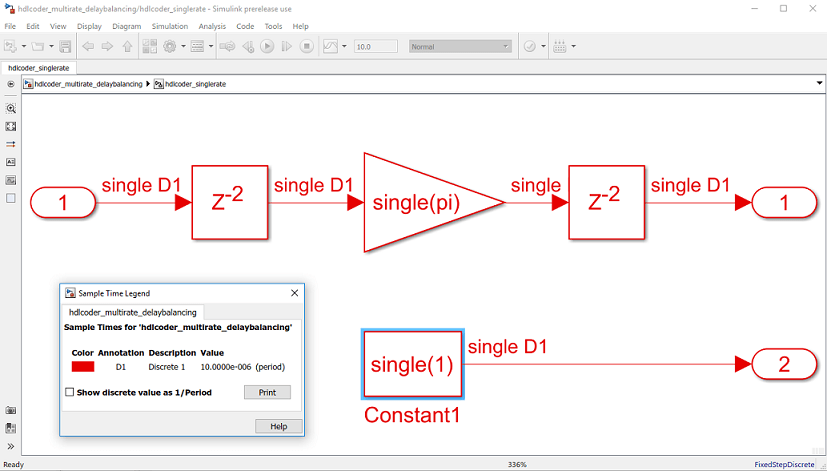Click the Annotation text palette icon
This screenshot has height=471, width=827.
click(11, 162)
